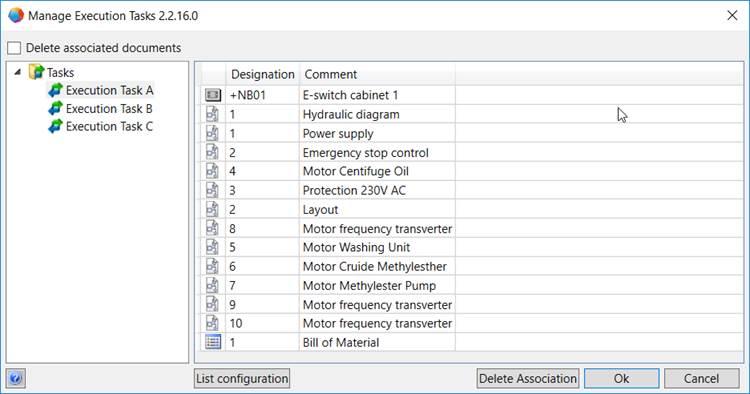The height and width of the screenshot is (394, 750).
Task: Click the Delete Association button
Action: [528, 379]
